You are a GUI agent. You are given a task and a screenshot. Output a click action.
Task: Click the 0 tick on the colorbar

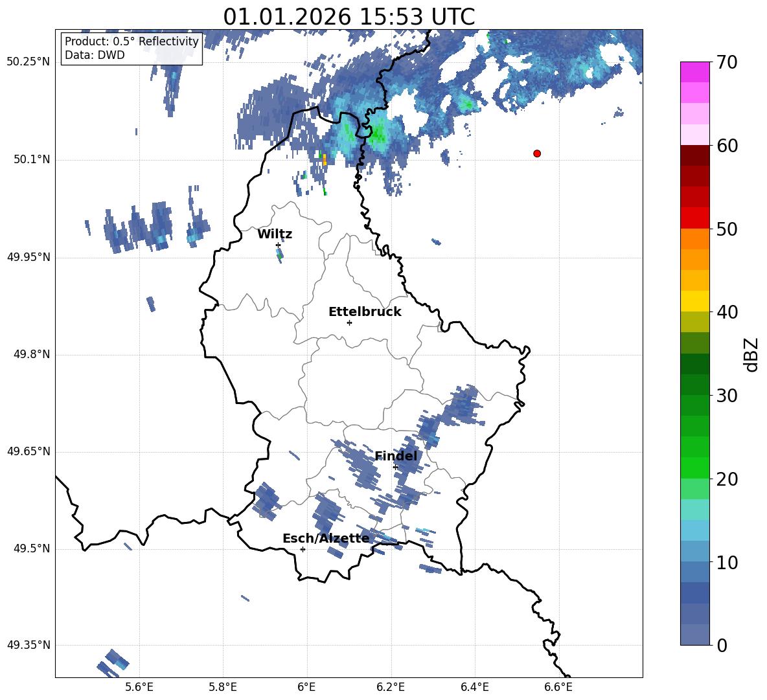(722, 645)
